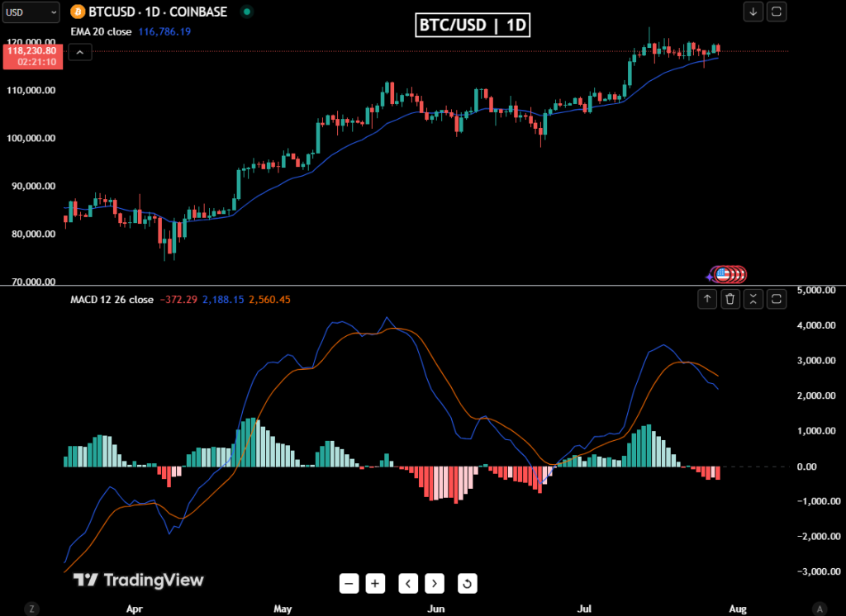Open the USD currency dropdown
Screen dimensions: 846x616
(x=31, y=12)
